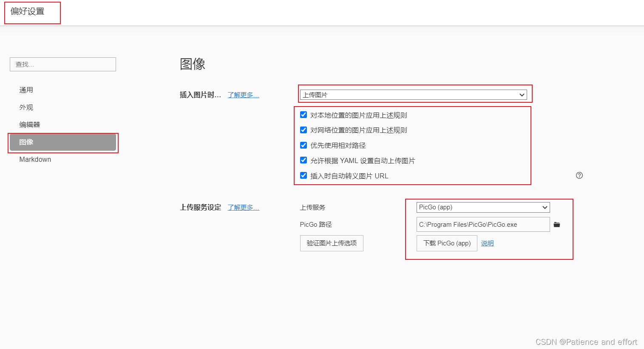Click the folder browse icon beside PicGo path
The image size is (644, 349).
click(557, 225)
